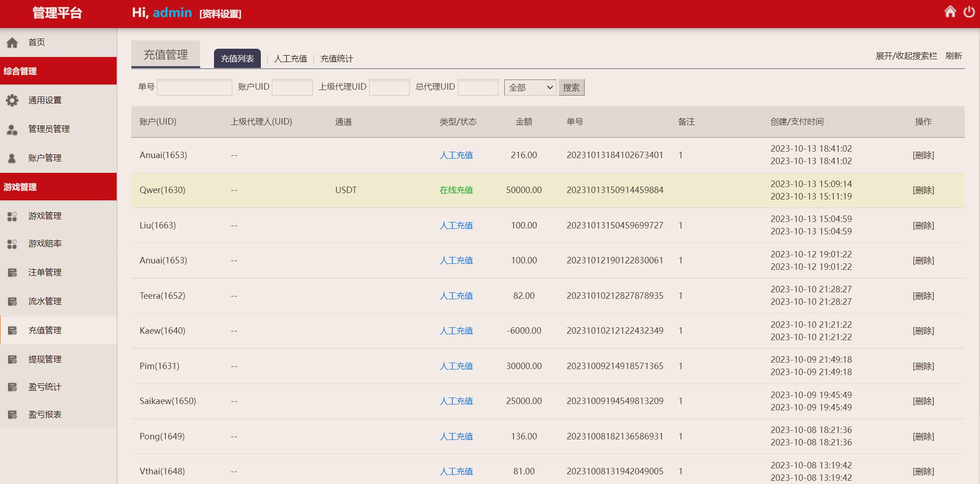Click the icon beside 注单管理
Screen dimensions: 980x484
[x=12, y=273]
